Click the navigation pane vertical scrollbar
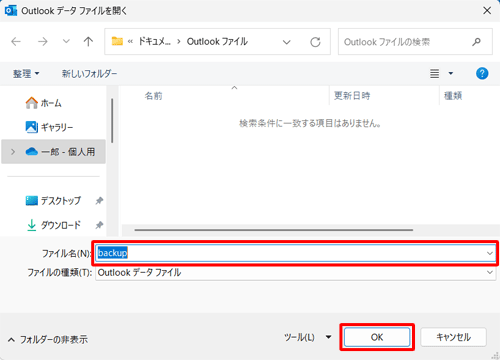 click(112, 121)
